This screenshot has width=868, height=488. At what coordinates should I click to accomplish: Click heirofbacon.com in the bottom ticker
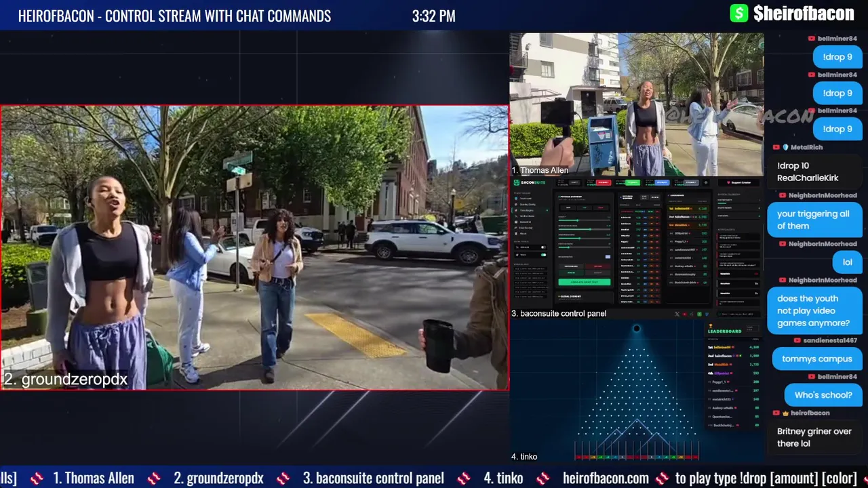[606, 478]
